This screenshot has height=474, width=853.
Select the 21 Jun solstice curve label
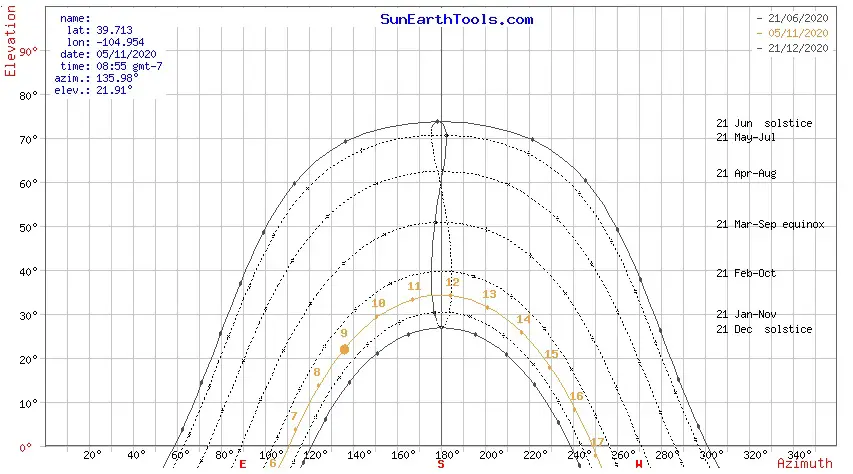[764, 123]
